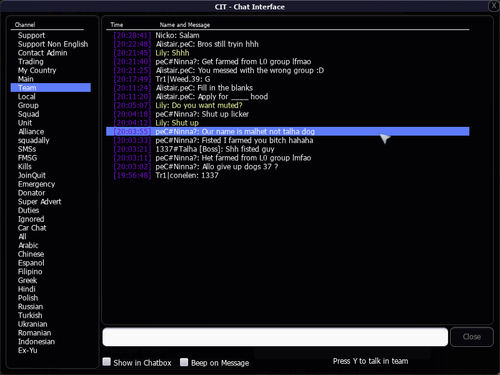Select the Ex-Yu channel
Screen dimensions: 500x375
[28, 350]
